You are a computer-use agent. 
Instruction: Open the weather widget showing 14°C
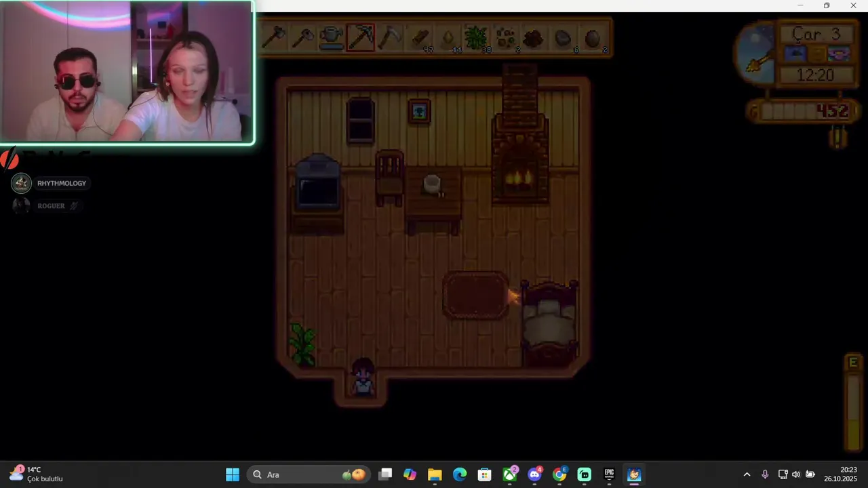[x=35, y=474]
